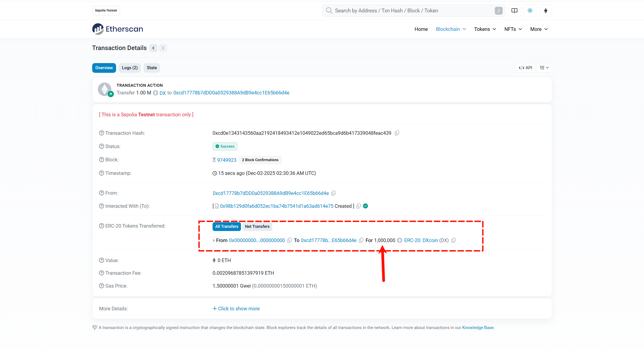Open the Logs (2) tab
Screen dimensions: 644x350
pyautogui.click(x=130, y=68)
